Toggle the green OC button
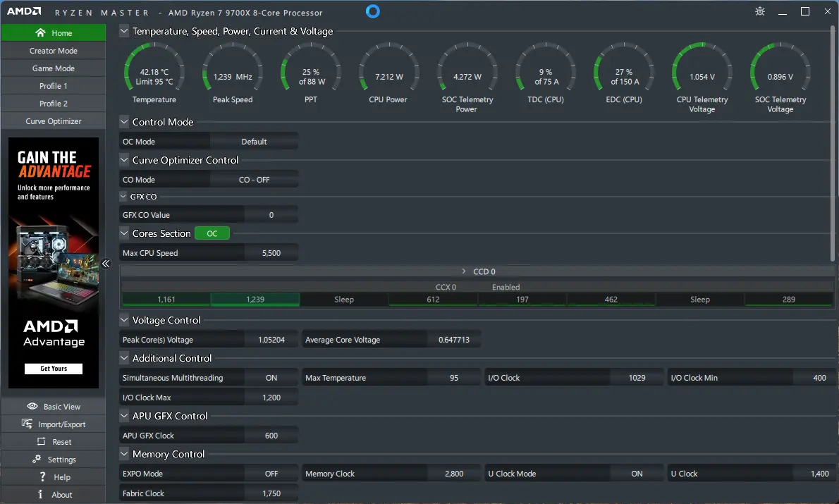 212,233
